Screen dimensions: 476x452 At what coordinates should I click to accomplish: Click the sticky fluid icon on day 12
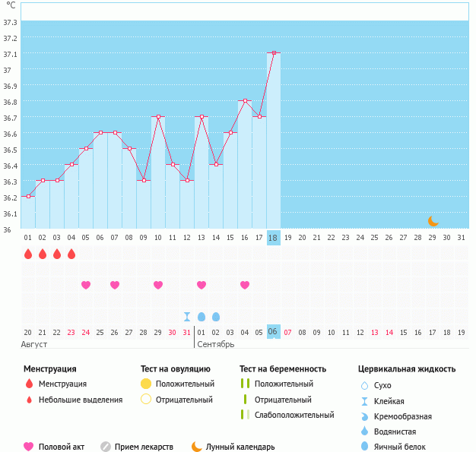[x=187, y=317]
